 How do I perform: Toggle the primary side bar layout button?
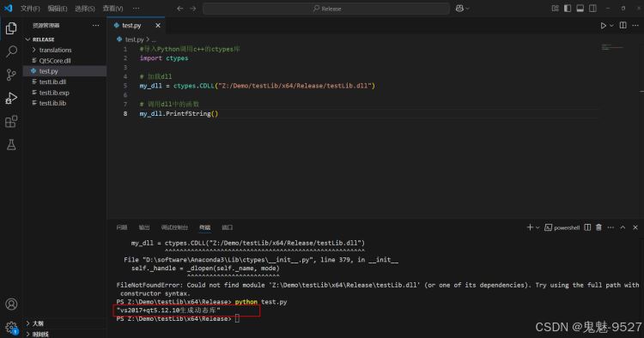(568, 9)
